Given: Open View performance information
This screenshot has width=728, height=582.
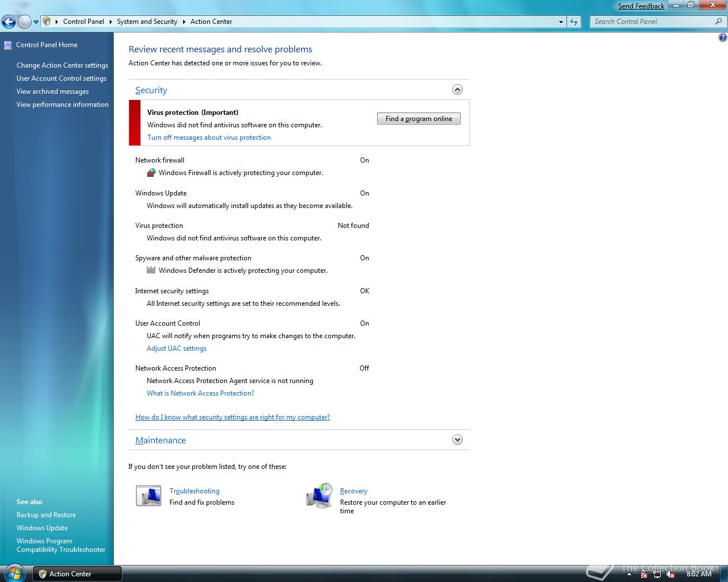Looking at the screenshot, I should point(63,105).
